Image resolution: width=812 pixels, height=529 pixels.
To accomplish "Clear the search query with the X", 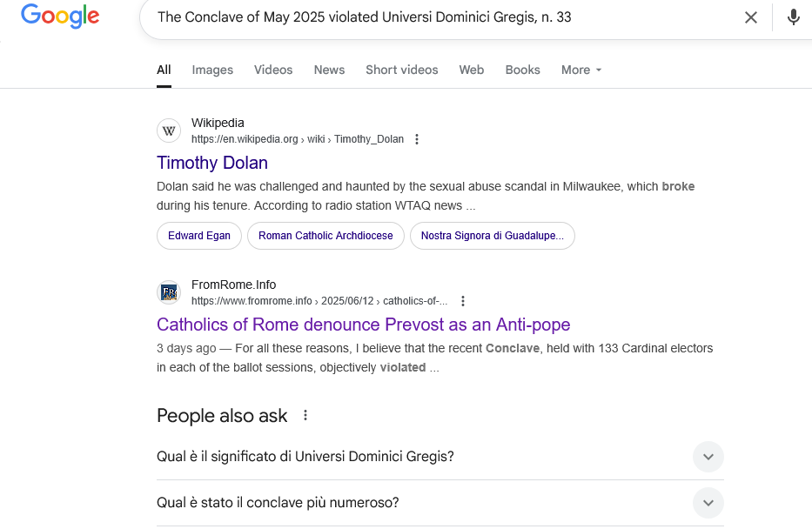I will click(x=751, y=17).
